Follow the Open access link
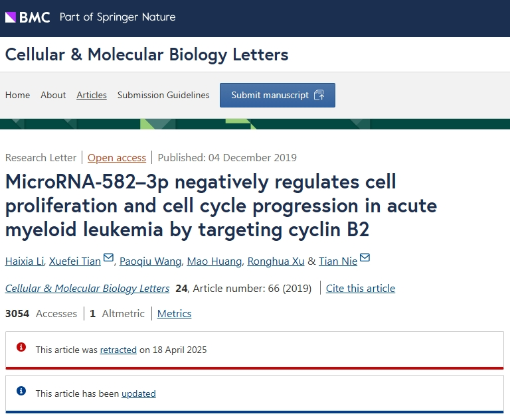The height and width of the screenshot is (420, 510). (117, 158)
